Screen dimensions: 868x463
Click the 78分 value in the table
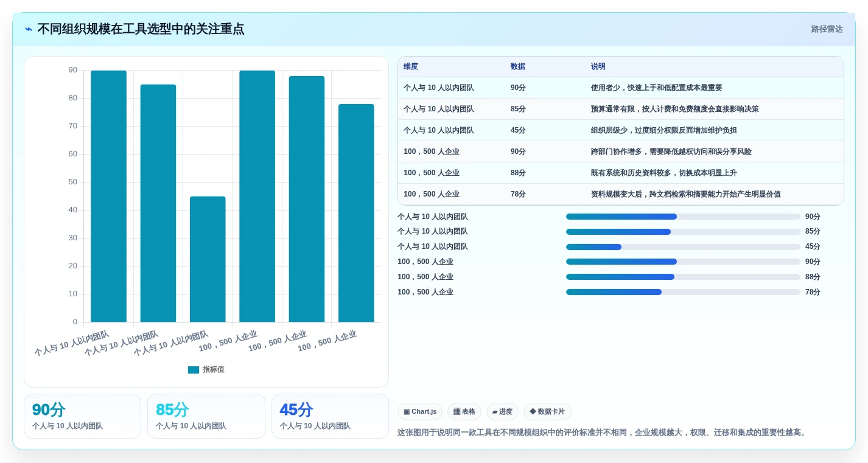point(518,194)
